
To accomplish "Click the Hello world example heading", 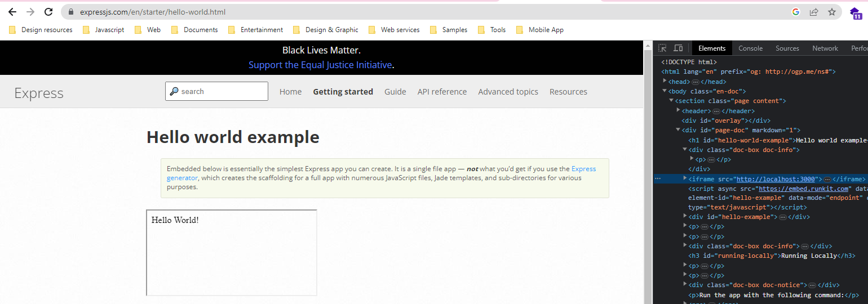I will click(233, 137).
